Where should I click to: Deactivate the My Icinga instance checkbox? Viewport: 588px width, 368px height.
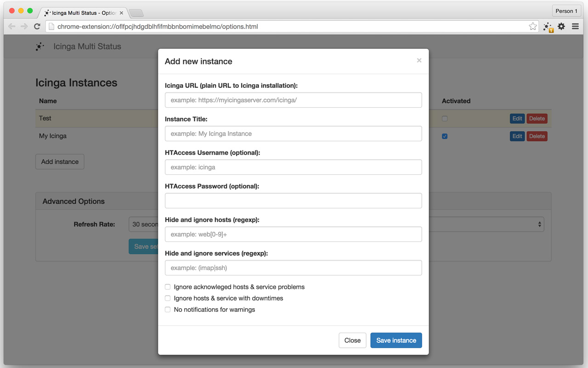(444, 136)
